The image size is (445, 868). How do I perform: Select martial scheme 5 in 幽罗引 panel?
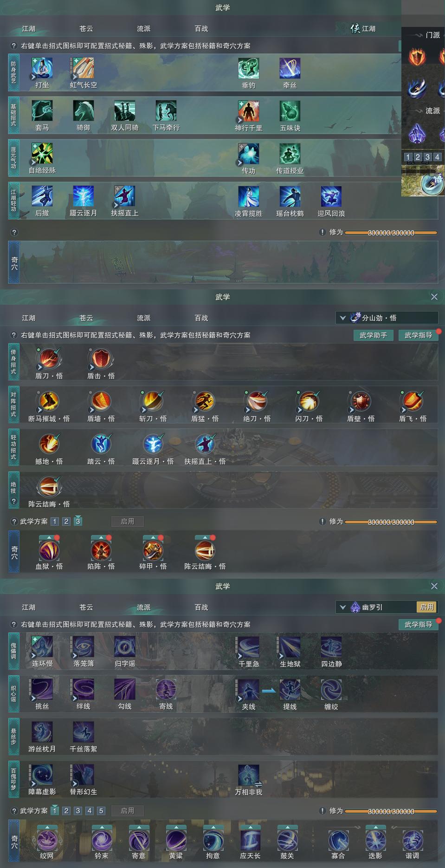[101, 811]
